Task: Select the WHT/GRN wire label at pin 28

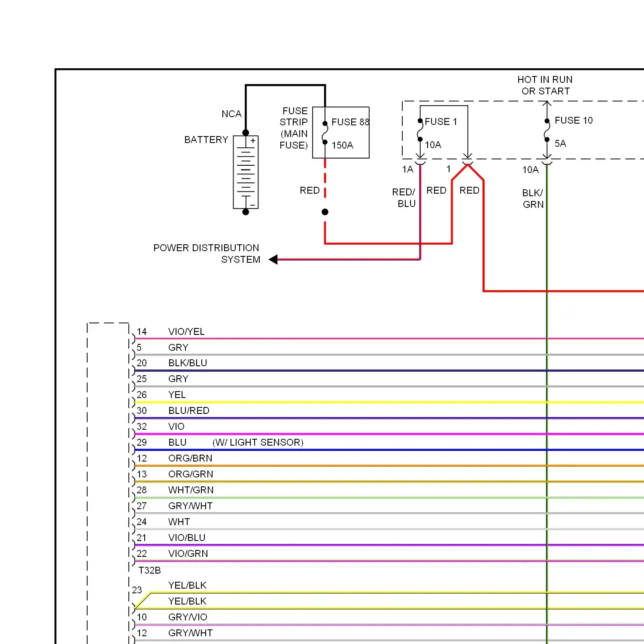Action: coord(191,490)
